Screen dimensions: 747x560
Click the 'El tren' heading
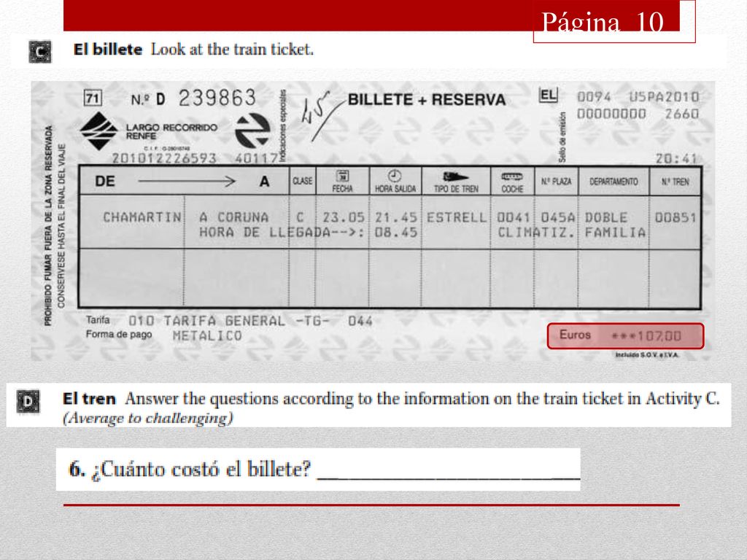pyautogui.click(x=89, y=399)
